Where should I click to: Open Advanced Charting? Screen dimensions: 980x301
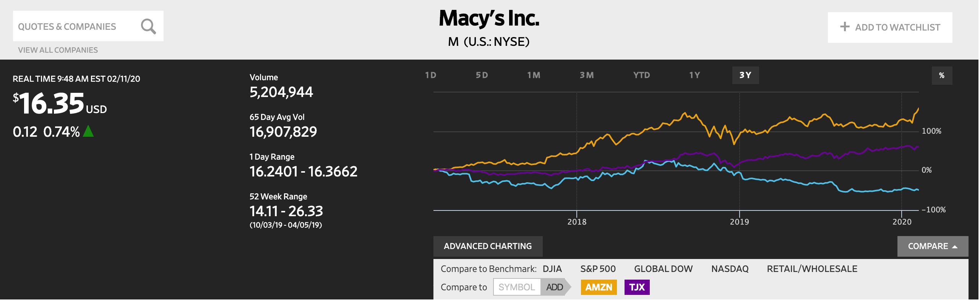pos(488,246)
